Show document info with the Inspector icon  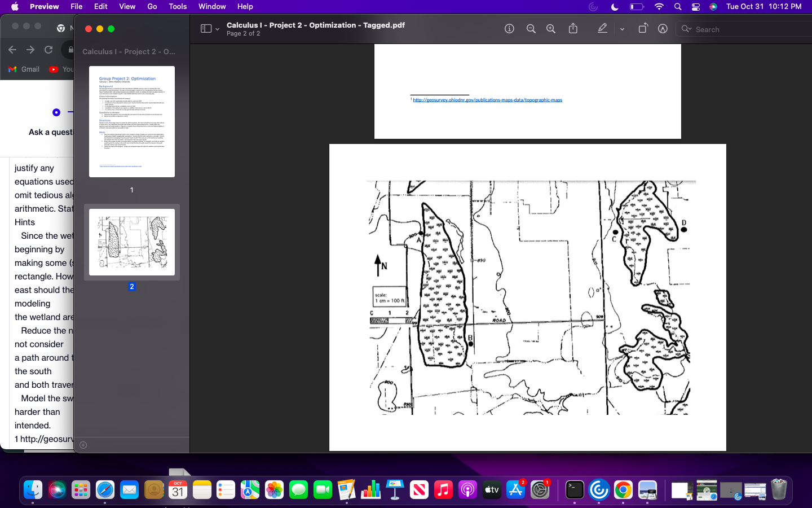[x=509, y=28]
